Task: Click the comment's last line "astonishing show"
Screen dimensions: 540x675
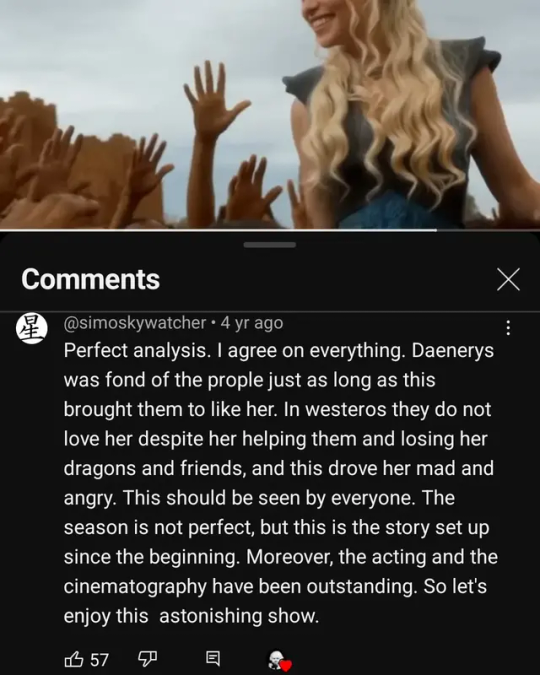Action: 239,616
